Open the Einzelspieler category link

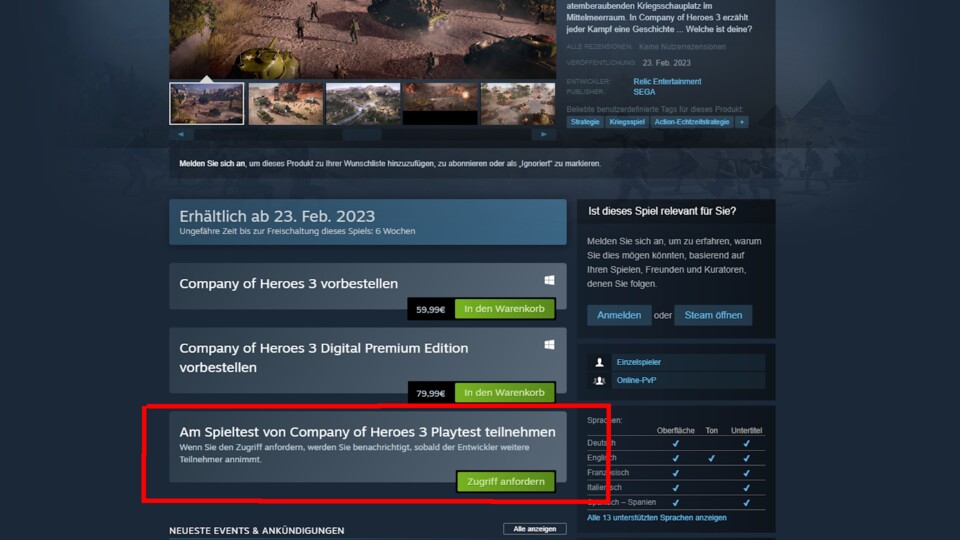(x=639, y=362)
